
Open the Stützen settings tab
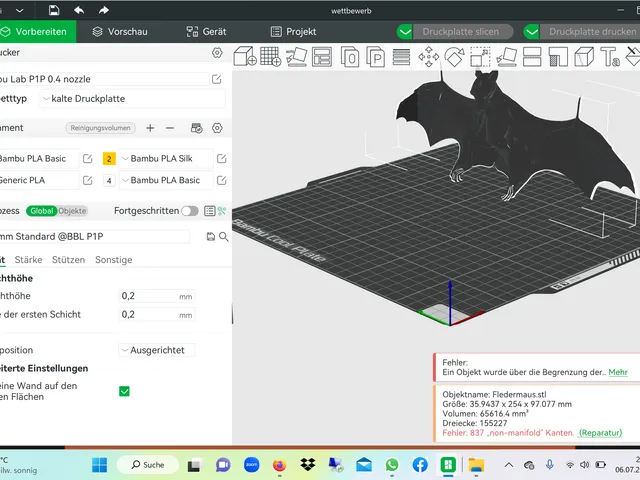tap(69, 260)
